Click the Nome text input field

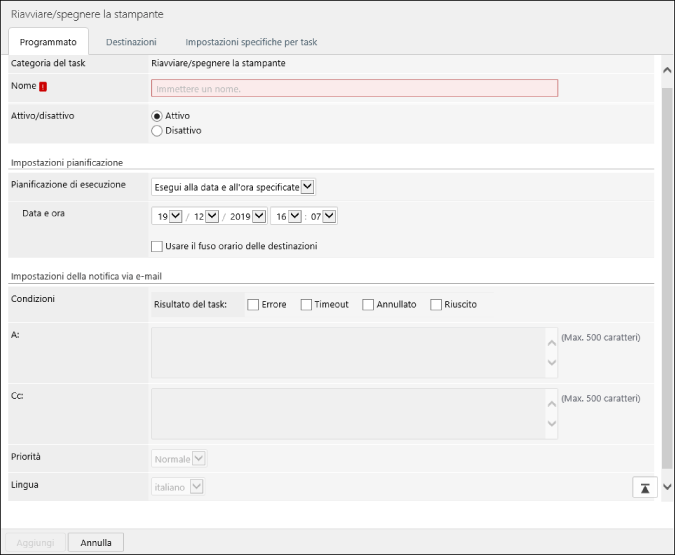coord(354,88)
